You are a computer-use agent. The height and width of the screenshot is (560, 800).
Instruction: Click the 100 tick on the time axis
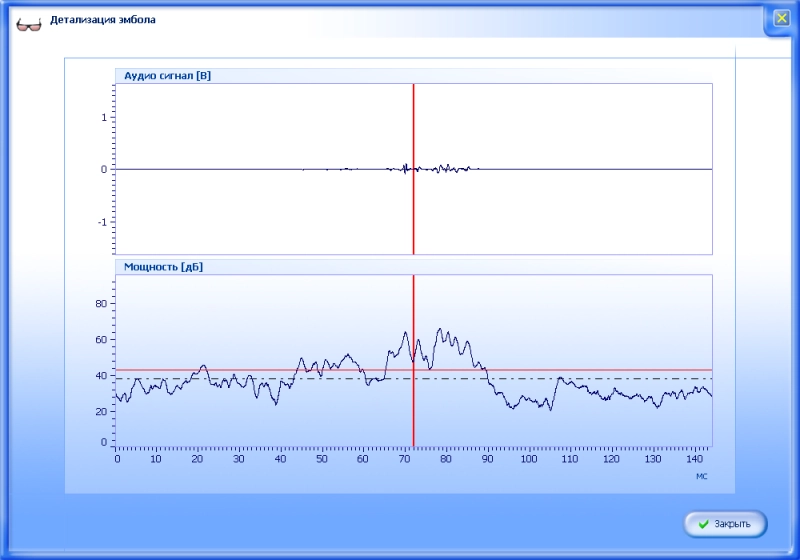click(527, 459)
